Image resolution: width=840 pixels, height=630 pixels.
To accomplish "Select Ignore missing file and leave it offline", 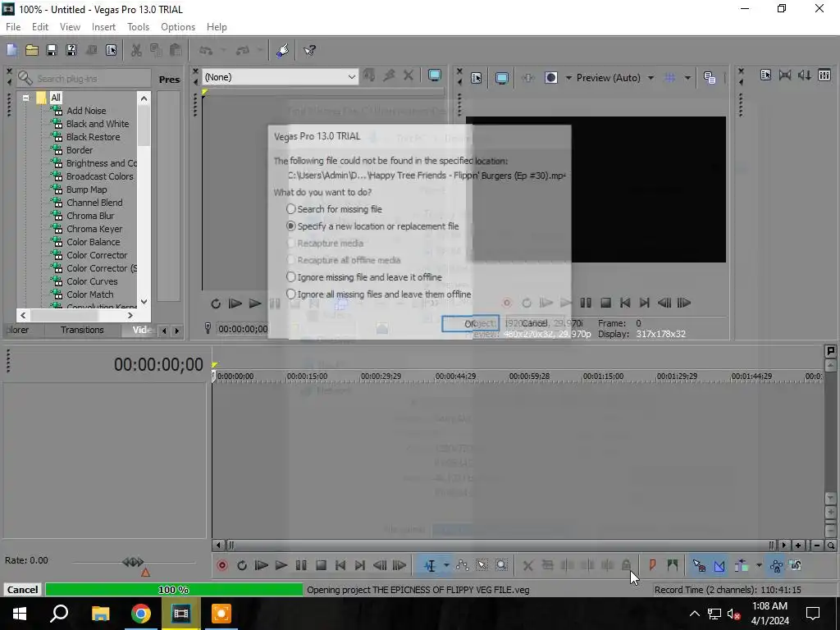I will pyautogui.click(x=364, y=277).
